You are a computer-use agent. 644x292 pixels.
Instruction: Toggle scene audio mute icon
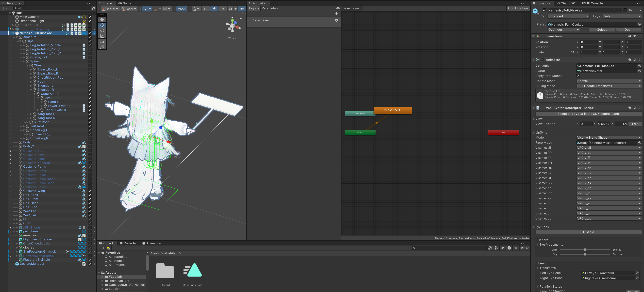223,9
